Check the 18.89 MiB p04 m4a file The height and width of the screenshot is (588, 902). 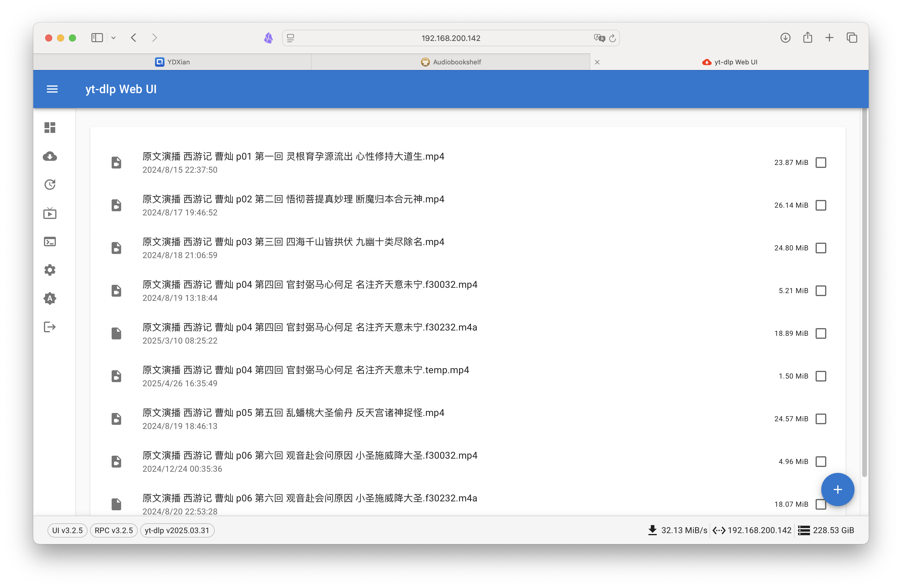coord(821,333)
